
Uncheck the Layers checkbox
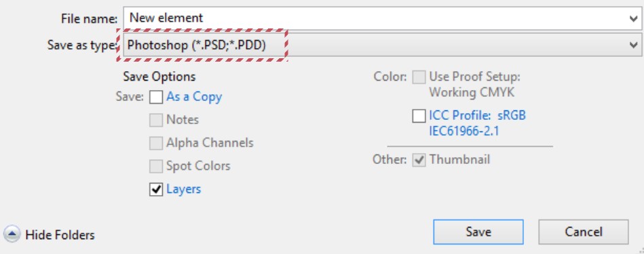pos(156,189)
